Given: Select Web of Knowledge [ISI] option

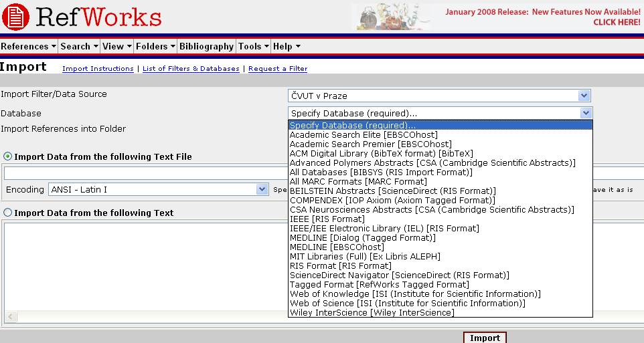Looking at the screenshot, I should coord(440,294).
